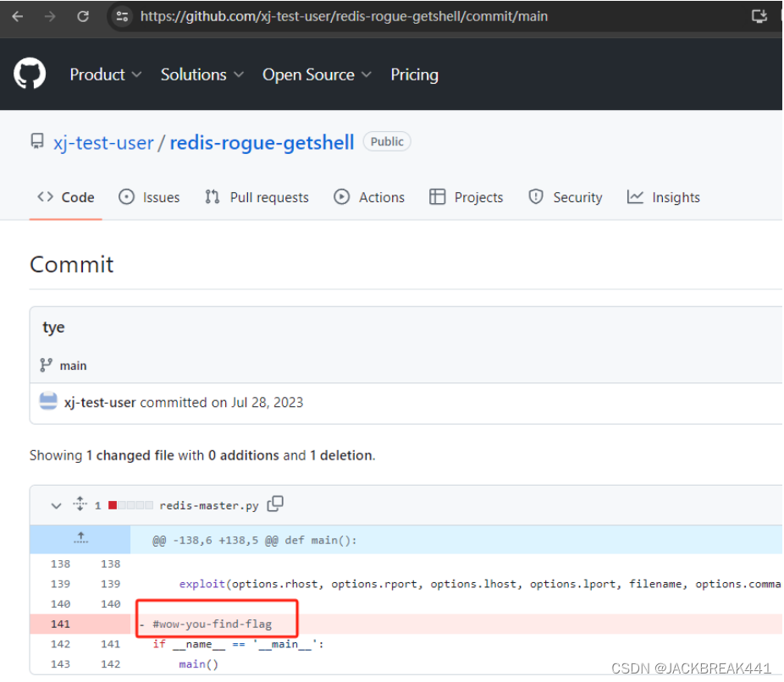The image size is (784, 682).
Task: Open the redis-rogue-getshell repository link
Action: (262, 142)
